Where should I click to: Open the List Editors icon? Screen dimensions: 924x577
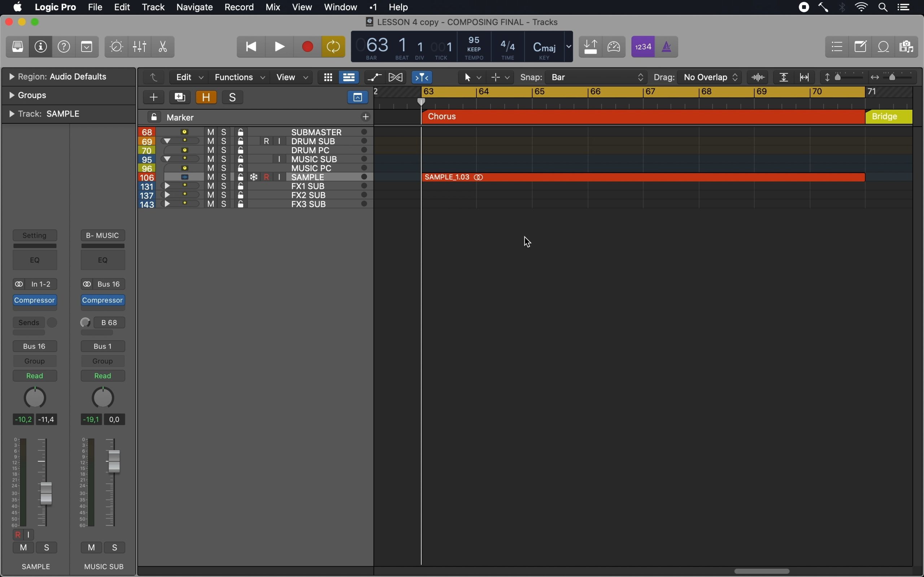point(837,47)
